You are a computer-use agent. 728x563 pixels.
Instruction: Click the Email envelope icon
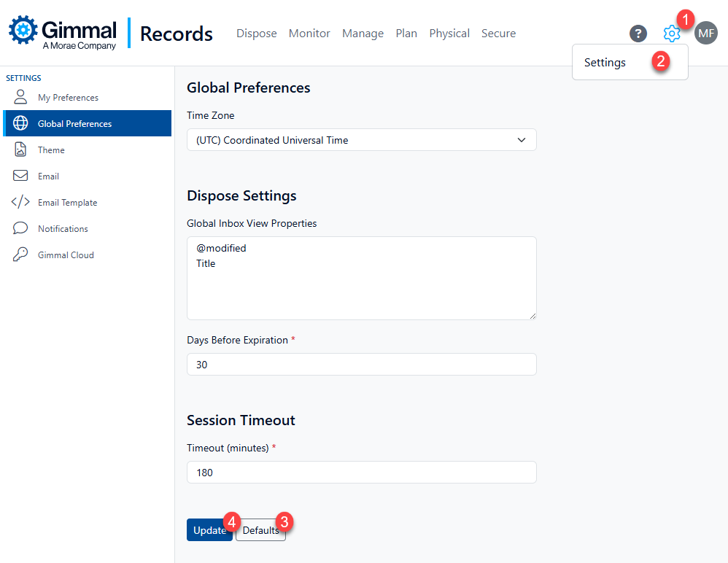point(20,176)
